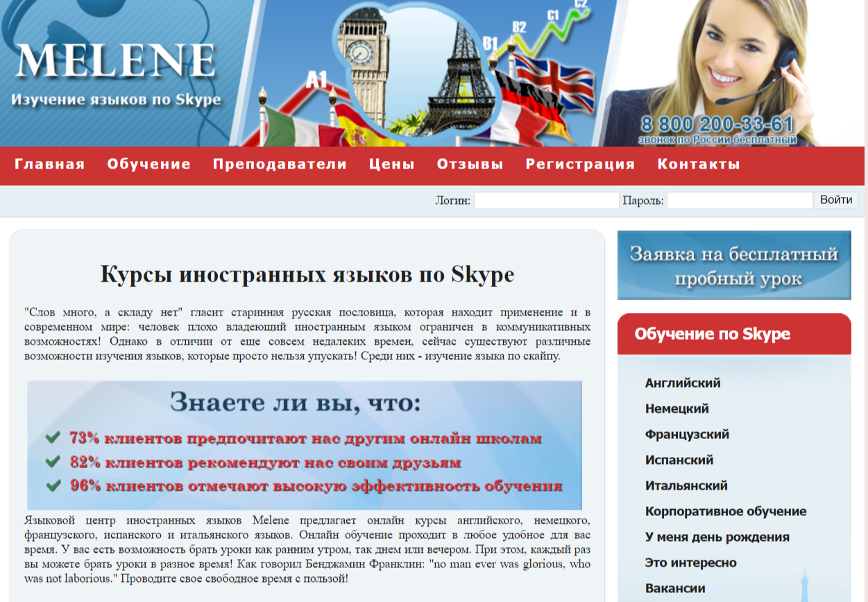Open the Немецкий sidebar link
The height and width of the screenshot is (602, 868).
pos(677,409)
